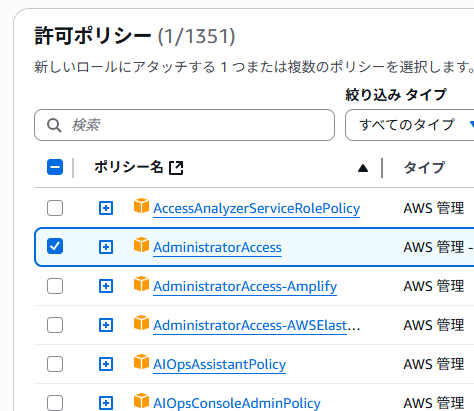Image resolution: width=474 pixels, height=411 pixels.
Task: Click the orange policy icon for AIOpsConsoleAdminPolicy
Action: (x=141, y=401)
